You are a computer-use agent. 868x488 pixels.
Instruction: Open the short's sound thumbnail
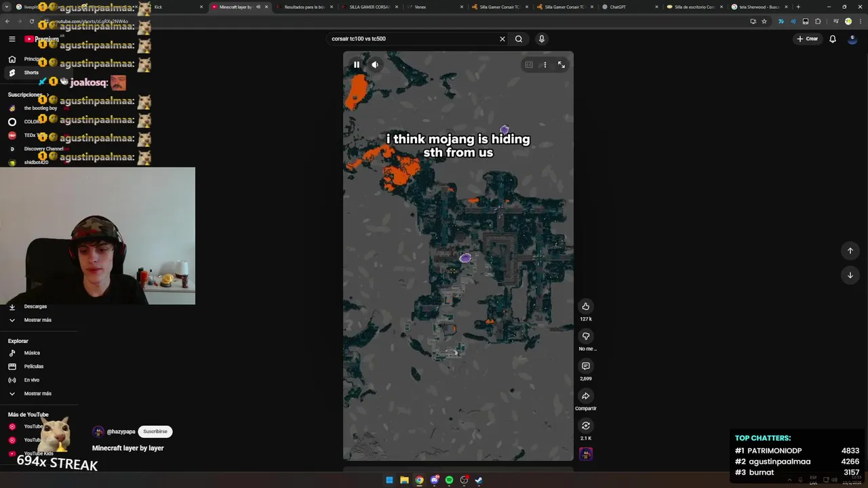[x=586, y=454]
